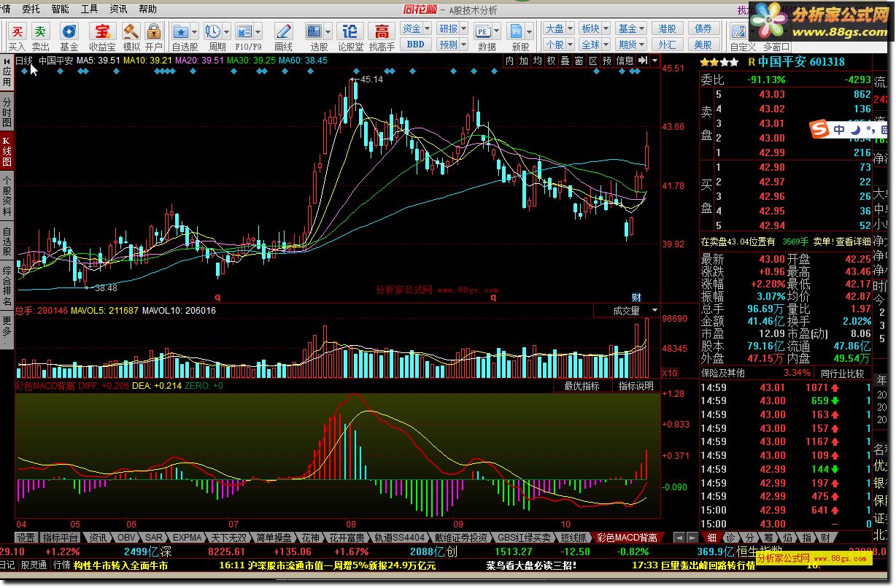
Task: Open news headline 菜鸟看大盘必读三招
Action: pos(531,565)
